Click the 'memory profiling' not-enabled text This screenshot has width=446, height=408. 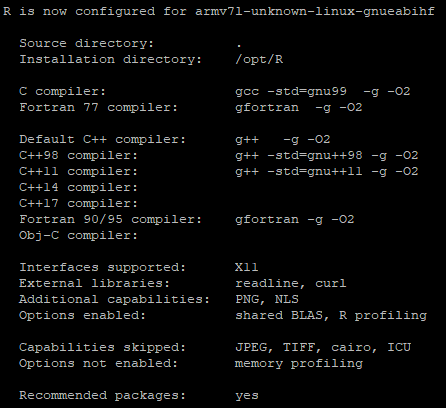(x=299, y=364)
